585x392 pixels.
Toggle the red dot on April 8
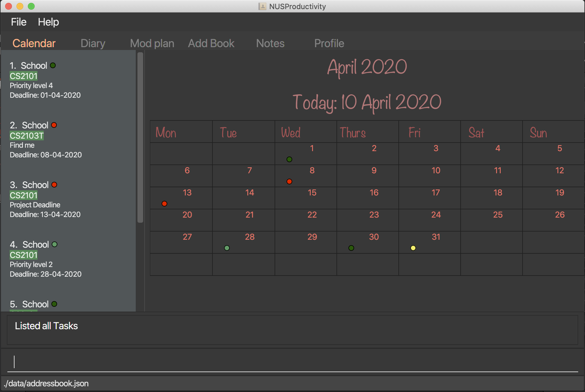289,181
